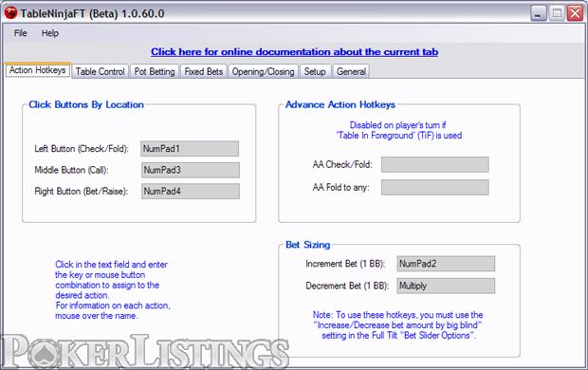Click the disabled maximize window button
This screenshot has height=370, width=588.
[557, 13]
